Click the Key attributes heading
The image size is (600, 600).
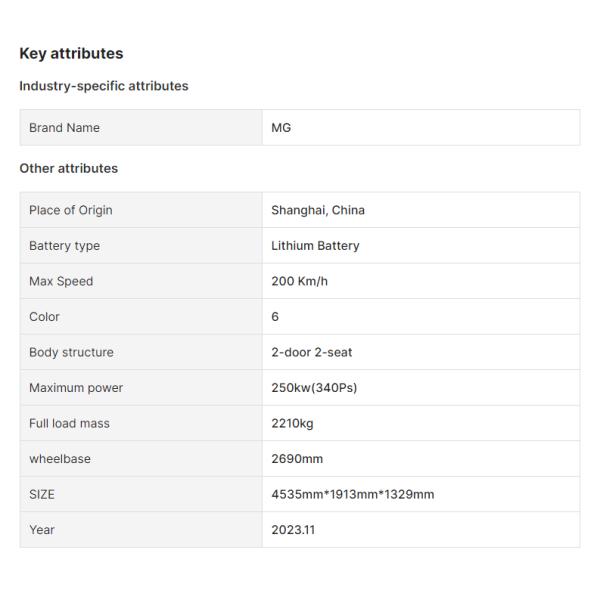71,54
